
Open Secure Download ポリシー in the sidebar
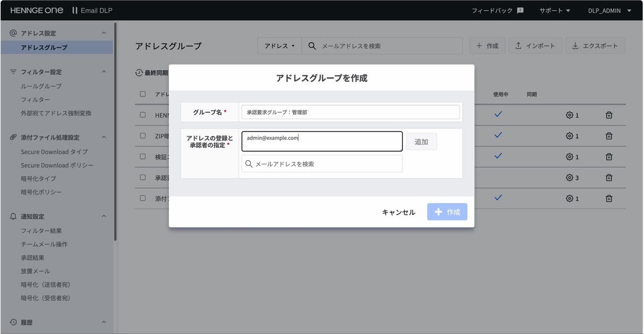point(57,165)
